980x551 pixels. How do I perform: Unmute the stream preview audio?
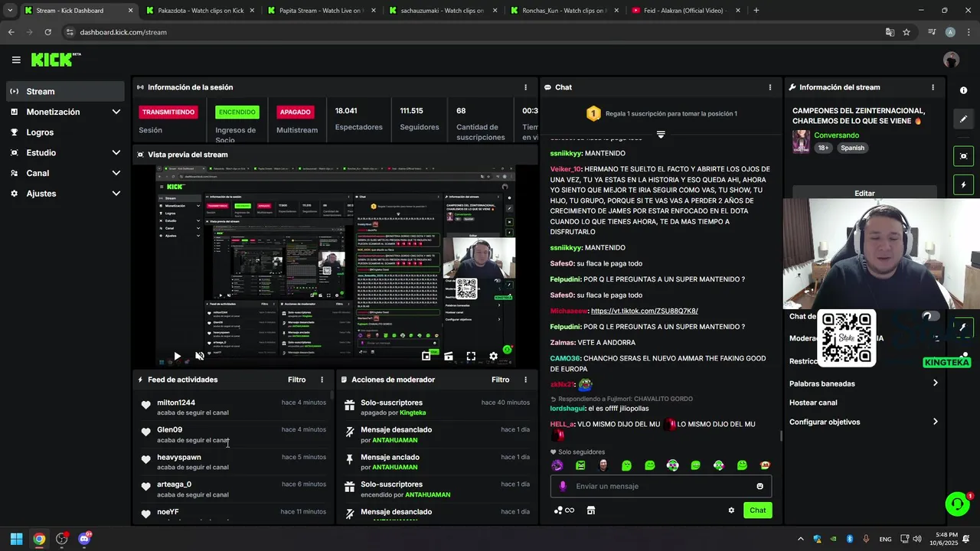200,356
